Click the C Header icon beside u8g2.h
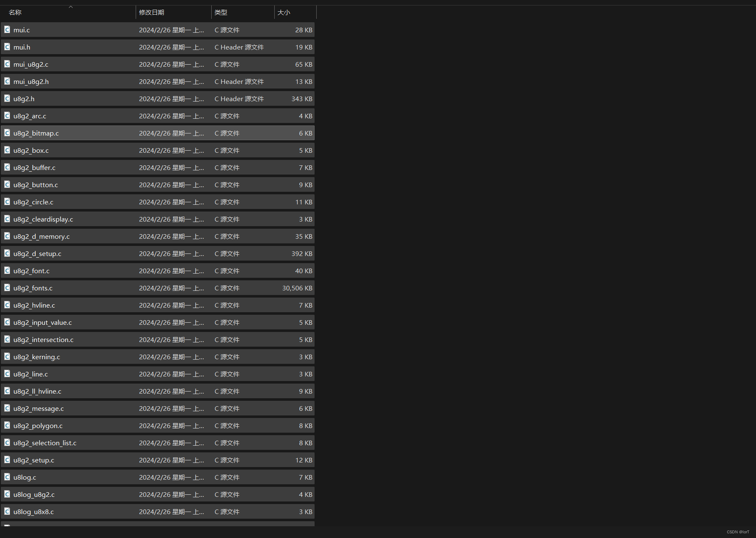 pyautogui.click(x=7, y=99)
